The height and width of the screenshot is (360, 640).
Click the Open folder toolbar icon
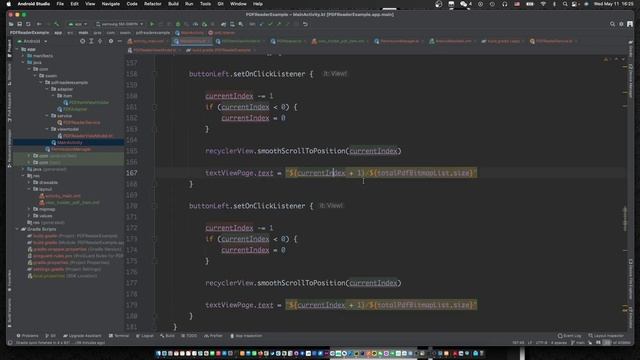(x=11, y=24)
